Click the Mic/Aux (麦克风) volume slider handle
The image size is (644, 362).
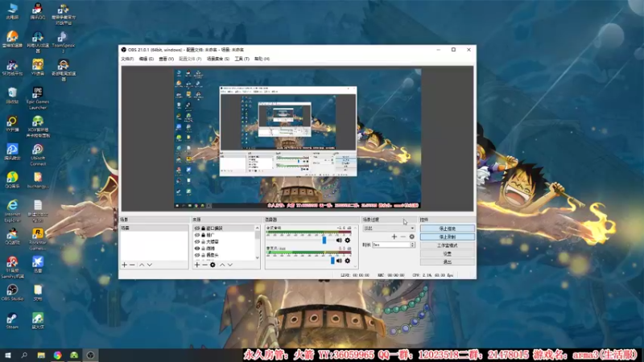click(332, 261)
